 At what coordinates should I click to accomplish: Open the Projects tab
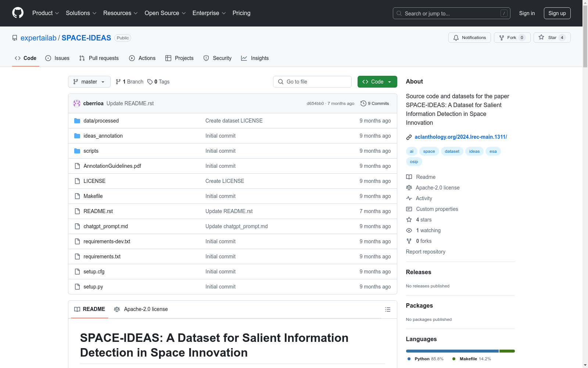tap(179, 58)
